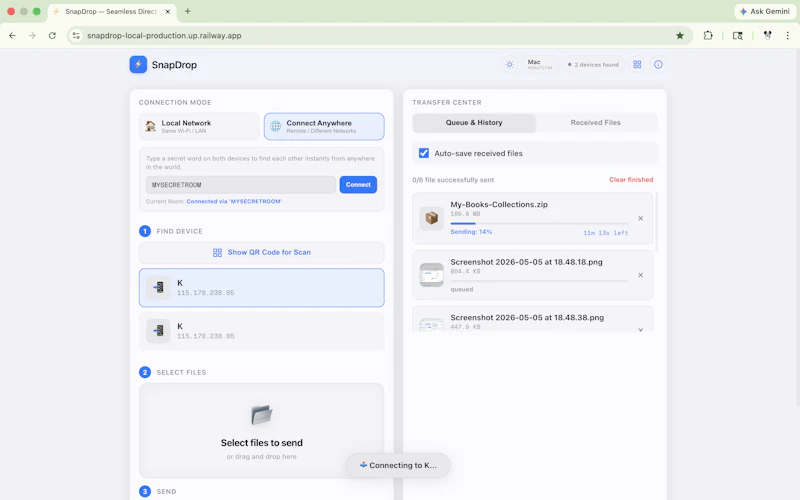Click the Connecting to K... toast

398,465
